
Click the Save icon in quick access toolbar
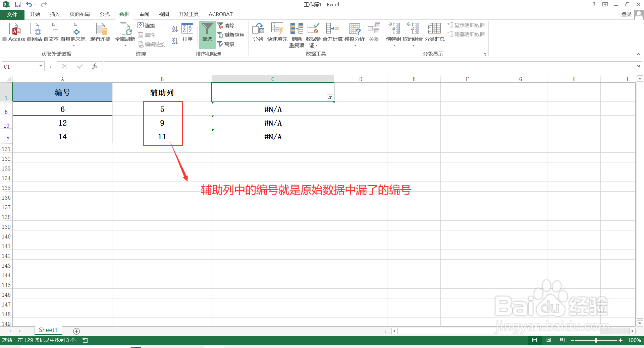(18, 4)
